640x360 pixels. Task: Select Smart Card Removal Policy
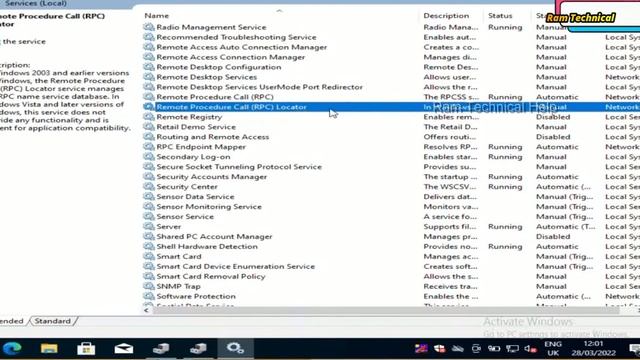pos(211,276)
